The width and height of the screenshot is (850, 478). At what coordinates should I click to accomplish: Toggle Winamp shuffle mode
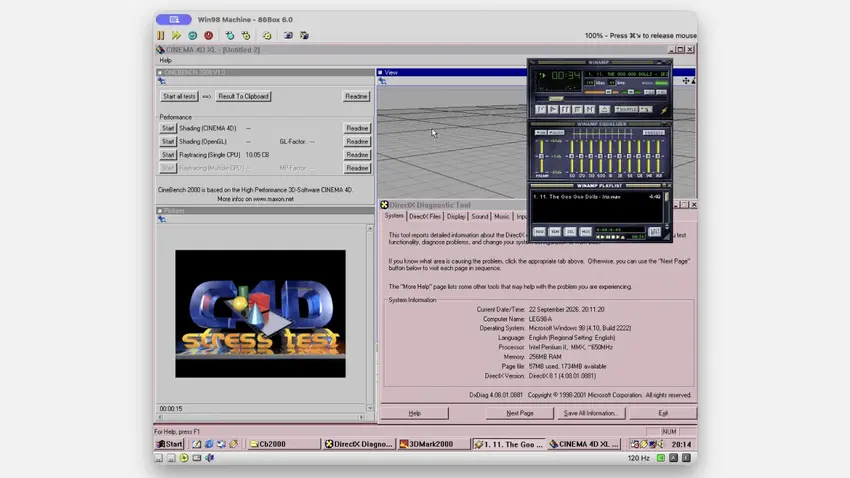tap(626, 109)
